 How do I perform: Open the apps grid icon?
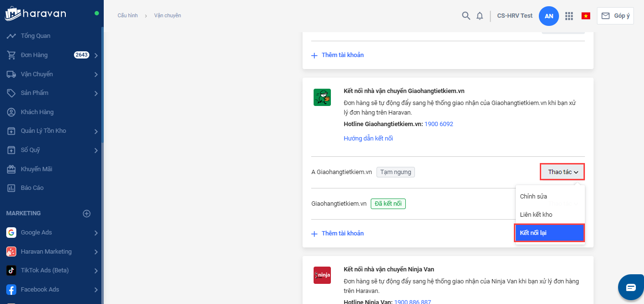[x=569, y=16]
